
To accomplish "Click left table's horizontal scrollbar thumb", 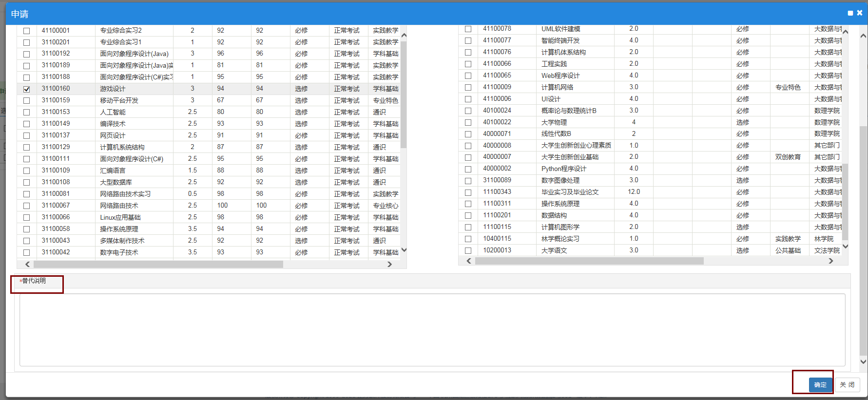I will click(158, 264).
